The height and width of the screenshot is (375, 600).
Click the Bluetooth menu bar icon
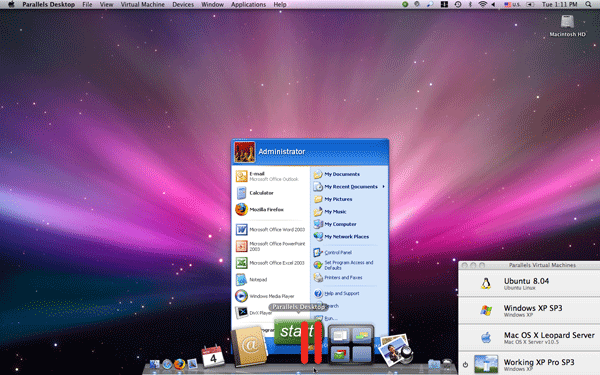[470, 4]
